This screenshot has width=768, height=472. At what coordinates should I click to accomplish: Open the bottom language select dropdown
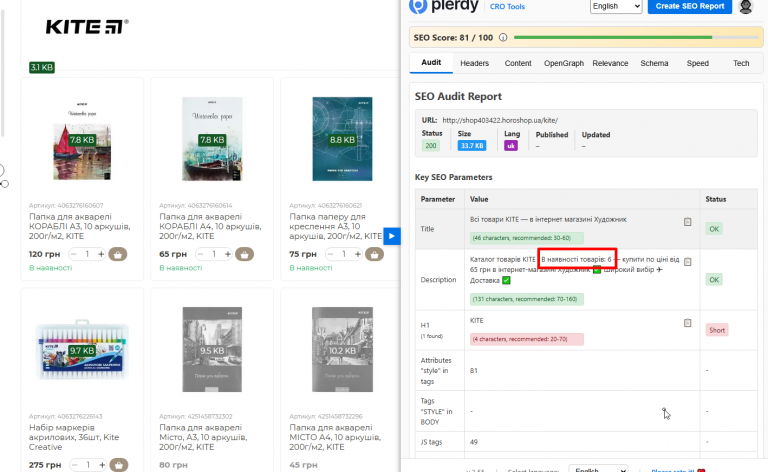(x=599, y=469)
